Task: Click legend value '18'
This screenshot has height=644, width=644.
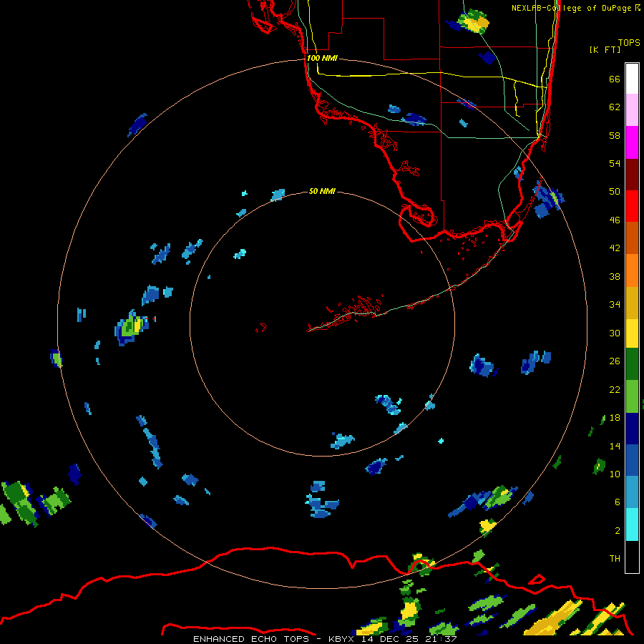Action: [615, 418]
